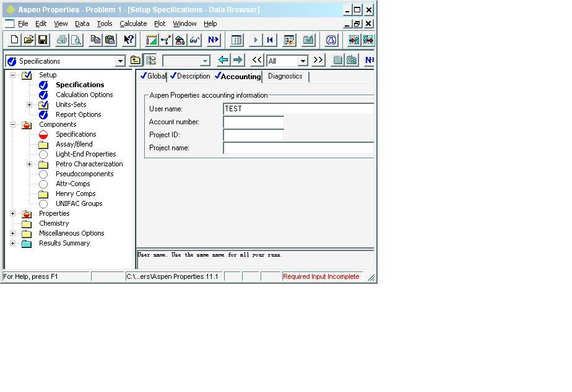The height and width of the screenshot is (392, 572).
Task: Go up one level with the folder-arrow icon
Action: [x=136, y=60]
